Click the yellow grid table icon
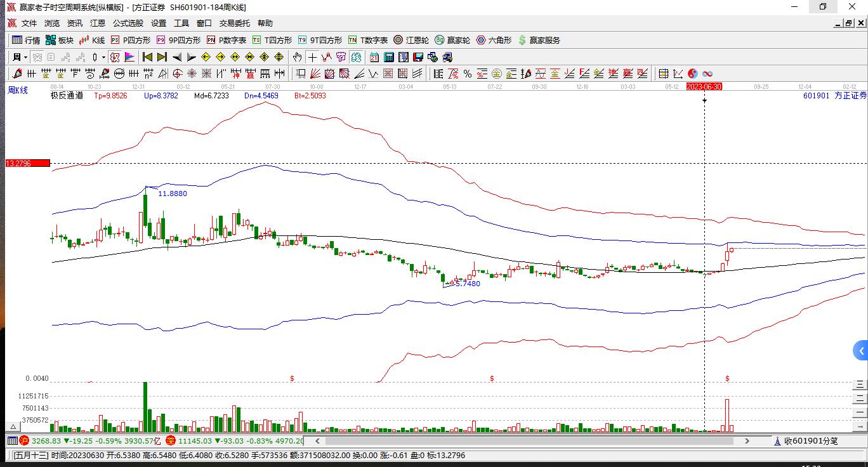868x467 pixels. click(x=664, y=74)
